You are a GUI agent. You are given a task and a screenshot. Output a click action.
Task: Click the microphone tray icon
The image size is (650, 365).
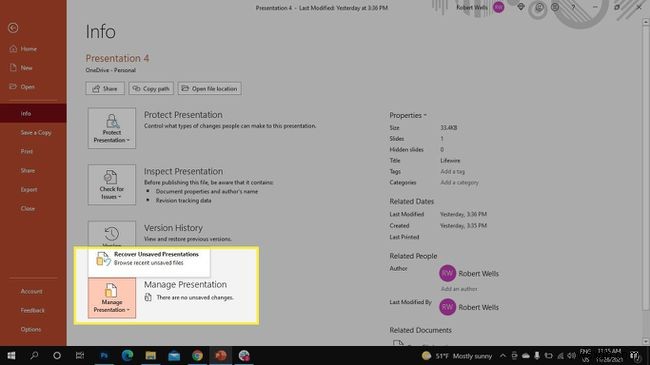click(x=537, y=356)
